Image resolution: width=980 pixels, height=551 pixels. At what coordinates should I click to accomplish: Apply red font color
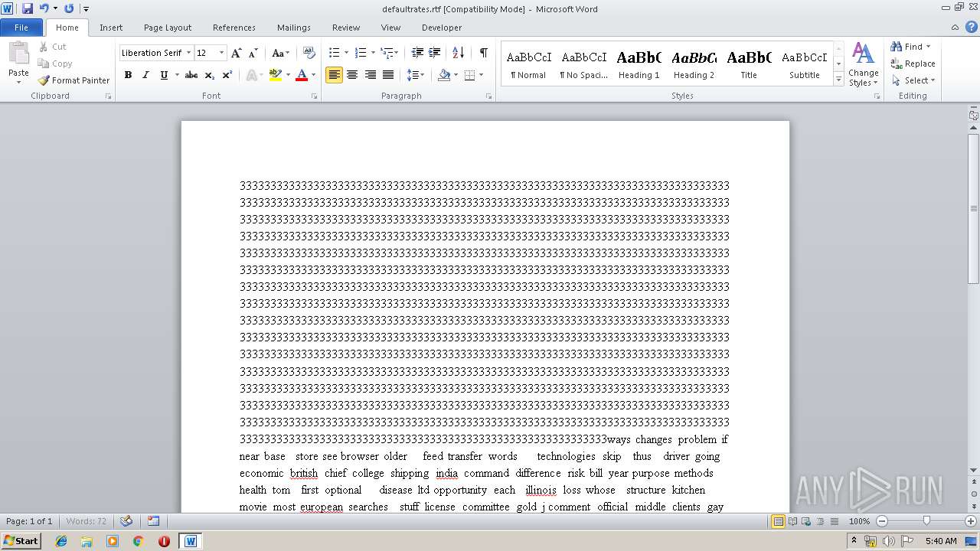[x=302, y=75]
